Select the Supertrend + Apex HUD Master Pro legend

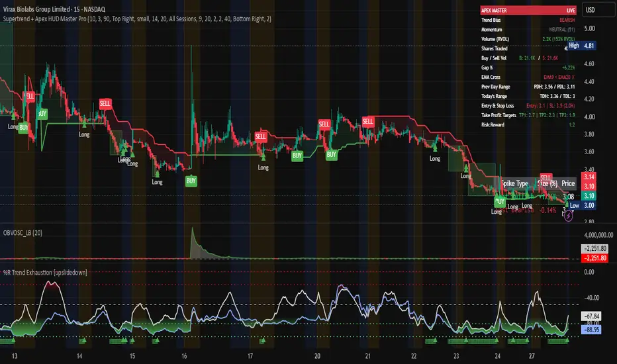tap(137, 19)
